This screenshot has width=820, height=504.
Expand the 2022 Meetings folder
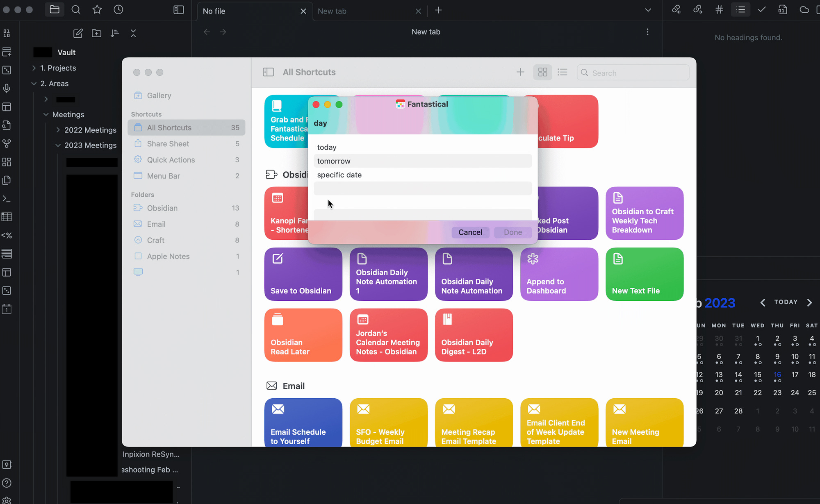coord(58,130)
